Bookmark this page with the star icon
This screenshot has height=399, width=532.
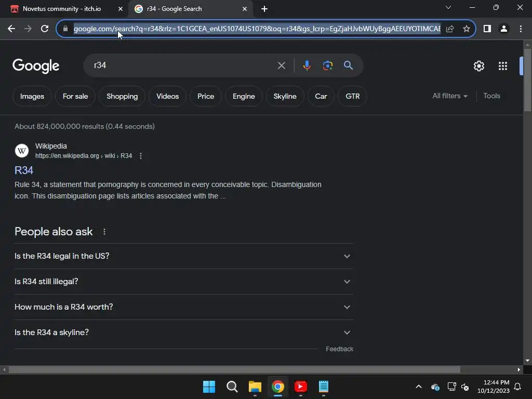[467, 29]
